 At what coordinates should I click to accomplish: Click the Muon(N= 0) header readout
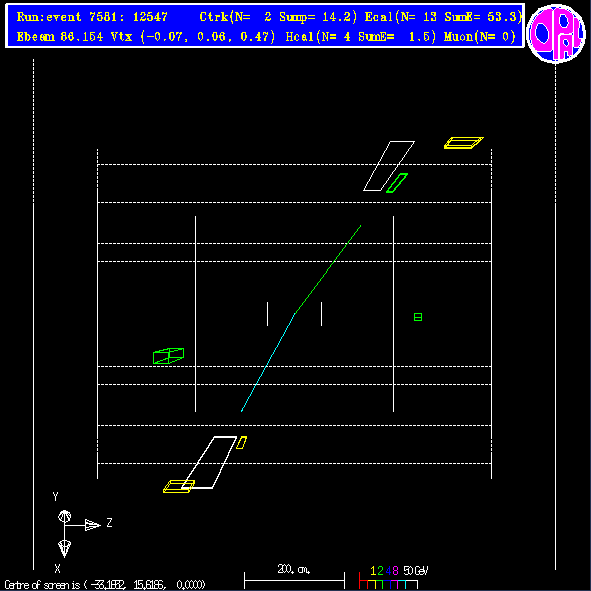[x=480, y=37]
